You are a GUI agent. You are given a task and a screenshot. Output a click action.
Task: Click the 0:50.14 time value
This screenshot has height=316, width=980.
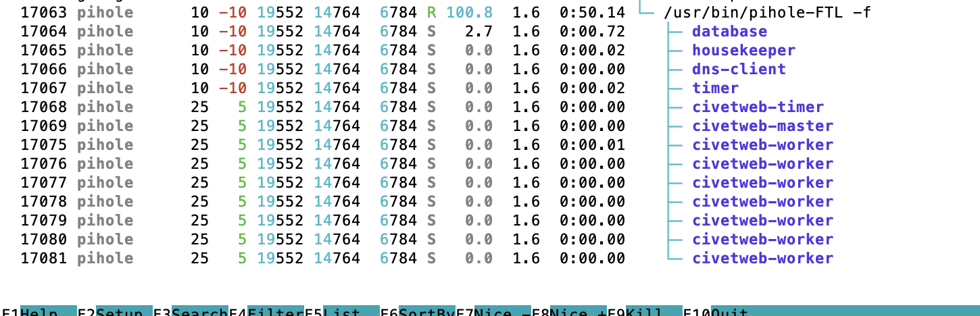pyautogui.click(x=592, y=12)
